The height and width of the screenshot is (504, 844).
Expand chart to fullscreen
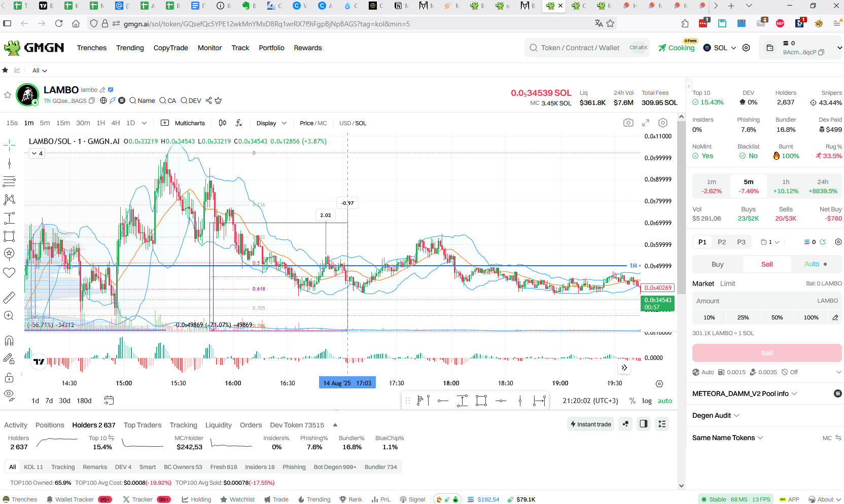646,123
